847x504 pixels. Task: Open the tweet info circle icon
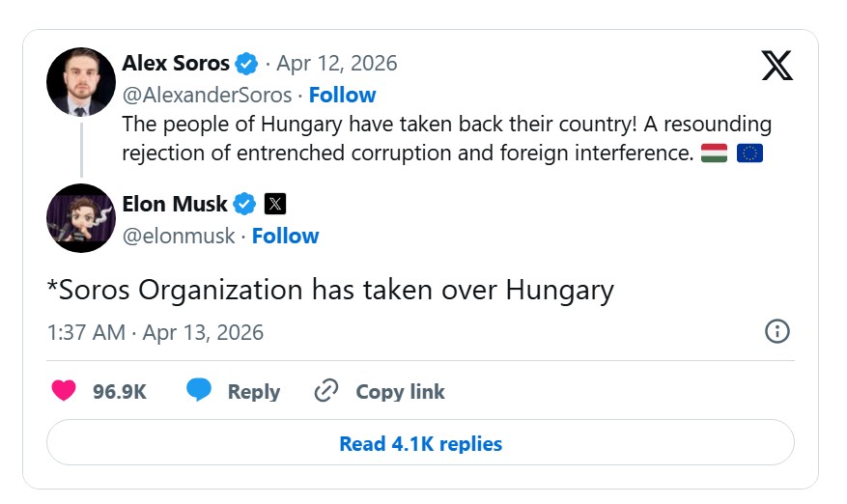(x=776, y=332)
